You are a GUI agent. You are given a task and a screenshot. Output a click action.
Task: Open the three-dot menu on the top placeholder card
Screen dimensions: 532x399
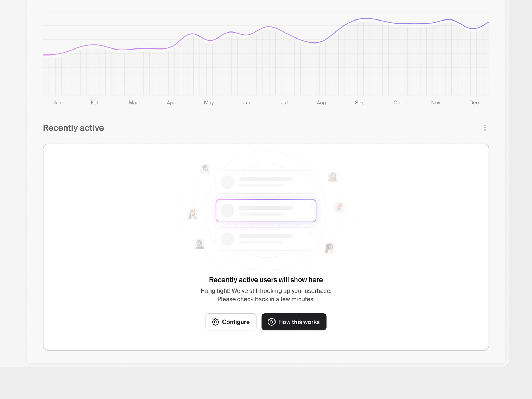point(311,177)
